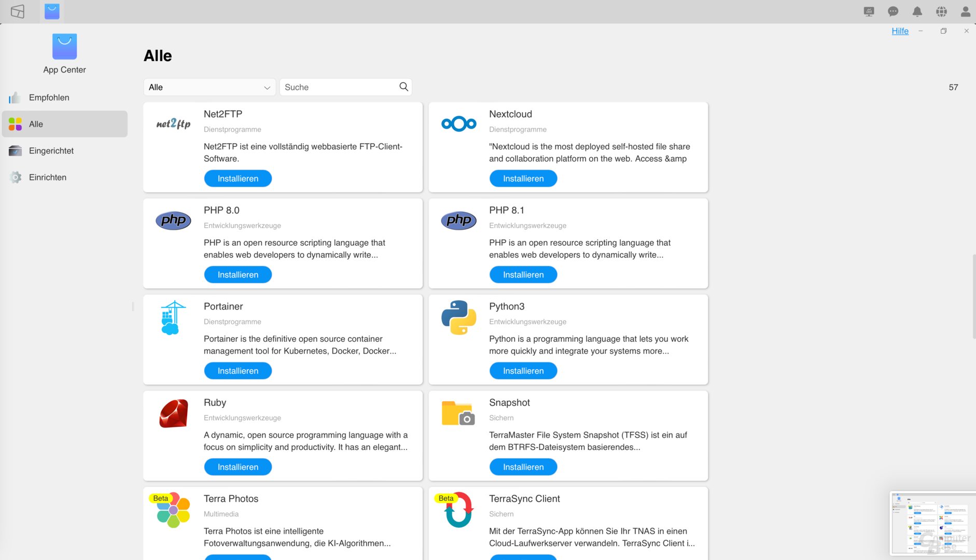Go to Einrichten settings section
Screen dimensions: 976x560
pyautogui.click(x=47, y=177)
